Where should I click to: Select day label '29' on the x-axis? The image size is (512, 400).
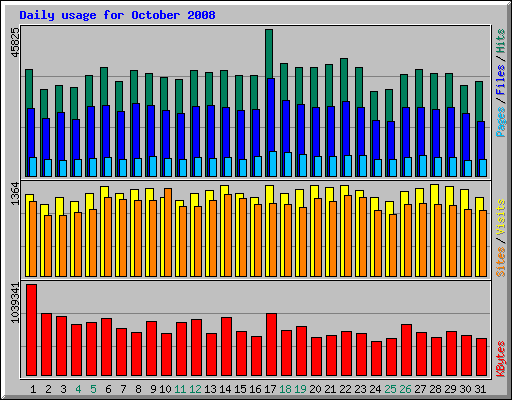(451, 389)
